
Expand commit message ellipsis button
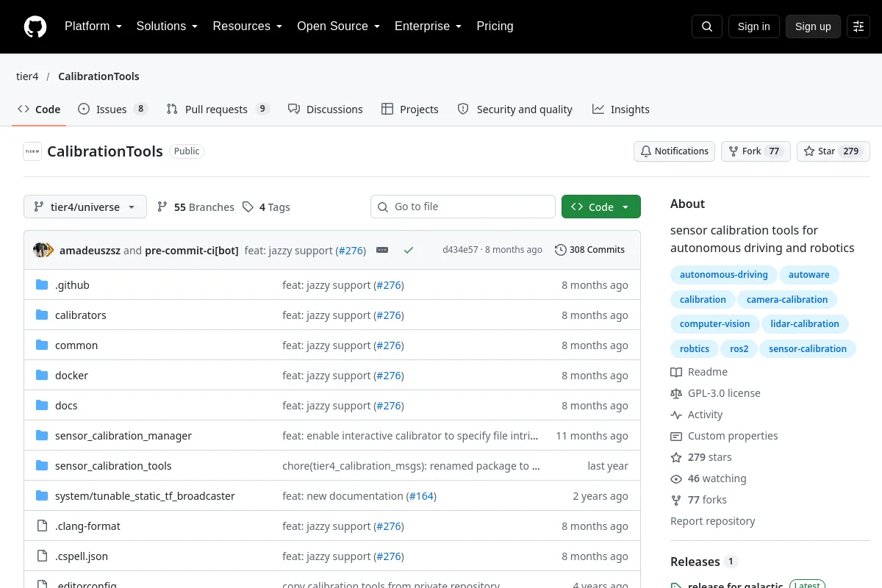tap(382, 250)
